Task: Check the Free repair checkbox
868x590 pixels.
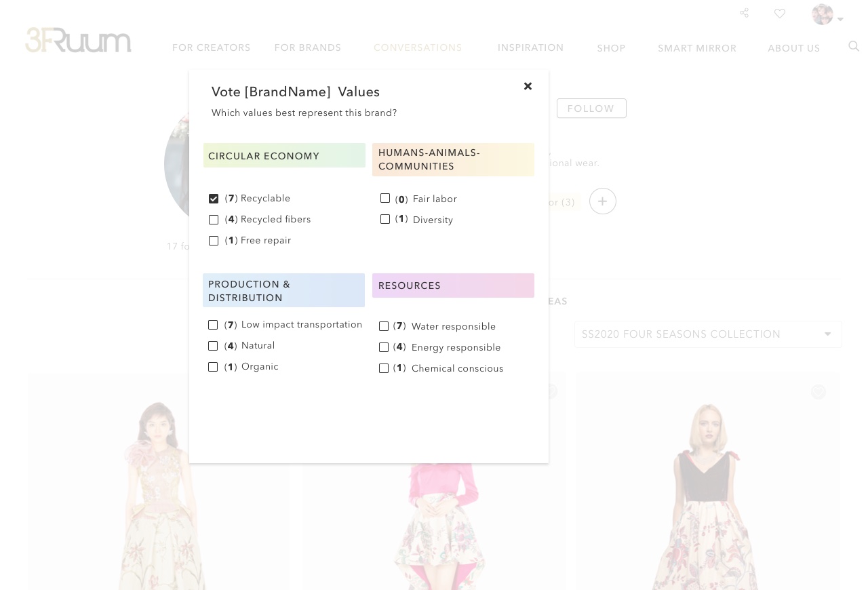Action: [214, 241]
